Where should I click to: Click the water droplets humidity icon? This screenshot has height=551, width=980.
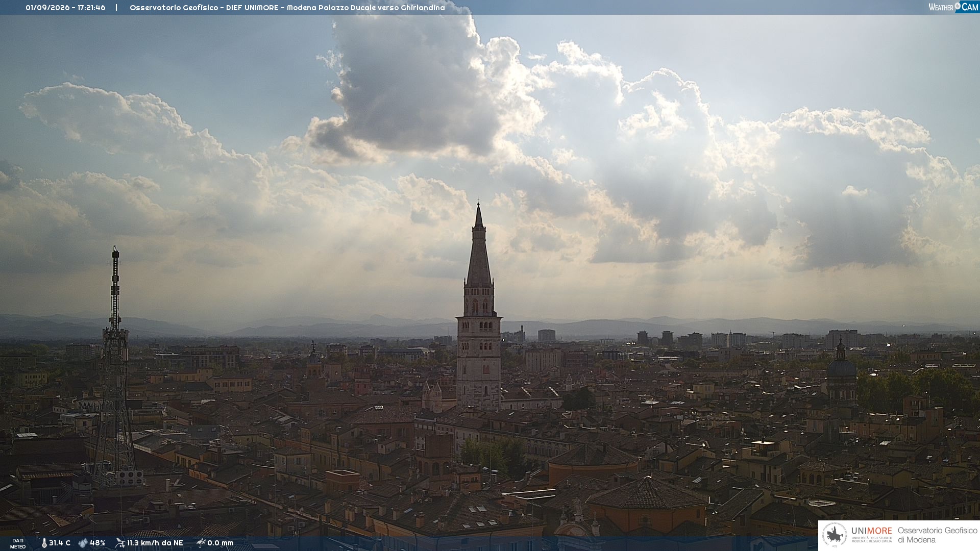tap(83, 543)
